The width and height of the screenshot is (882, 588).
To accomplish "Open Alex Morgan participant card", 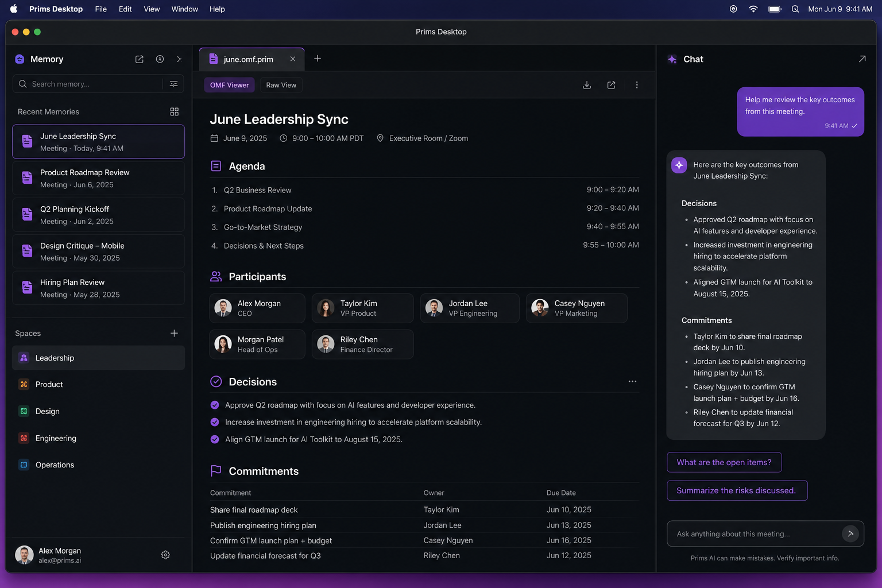I will [x=257, y=308].
